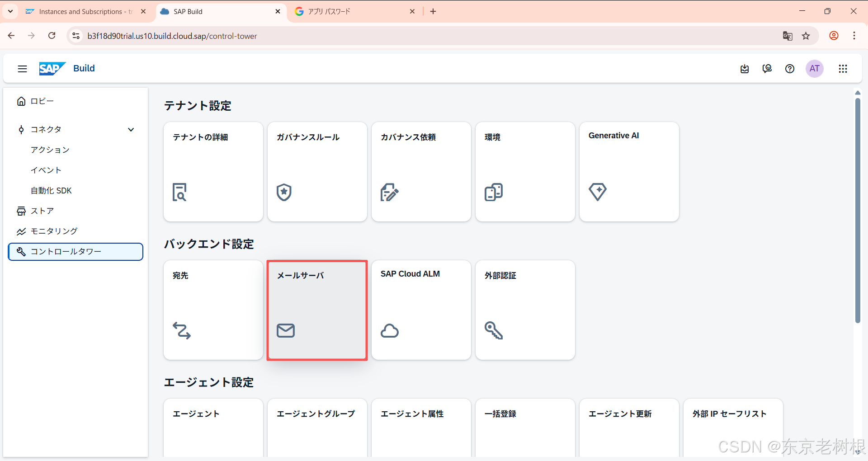Screen dimensions: 868x461
Task: Select コントロールタワー in sidebar
Action: [x=75, y=252]
